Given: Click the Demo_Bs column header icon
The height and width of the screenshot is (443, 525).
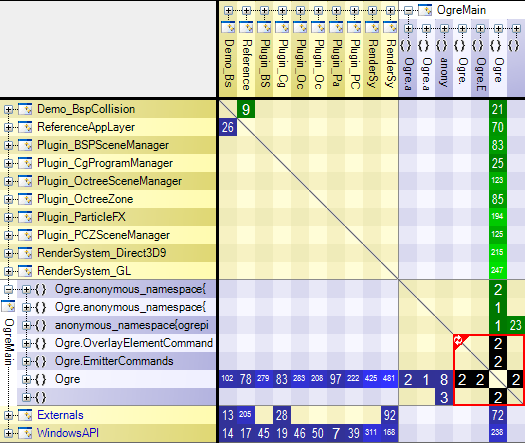Looking at the screenshot, I should [x=228, y=27].
